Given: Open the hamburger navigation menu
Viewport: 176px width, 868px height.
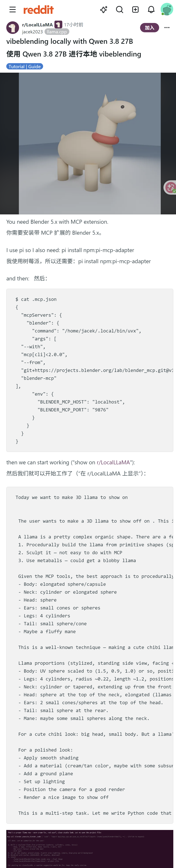Looking at the screenshot, I should 12,10.
